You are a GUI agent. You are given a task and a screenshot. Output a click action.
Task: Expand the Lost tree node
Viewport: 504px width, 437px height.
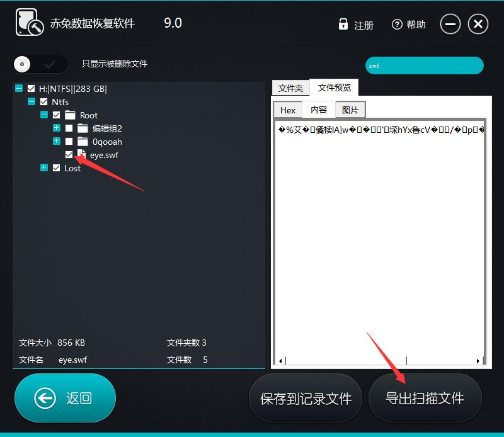coord(44,168)
